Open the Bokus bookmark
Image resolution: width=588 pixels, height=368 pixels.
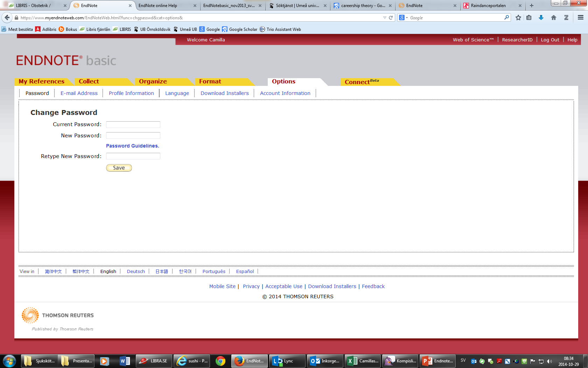(x=68, y=29)
